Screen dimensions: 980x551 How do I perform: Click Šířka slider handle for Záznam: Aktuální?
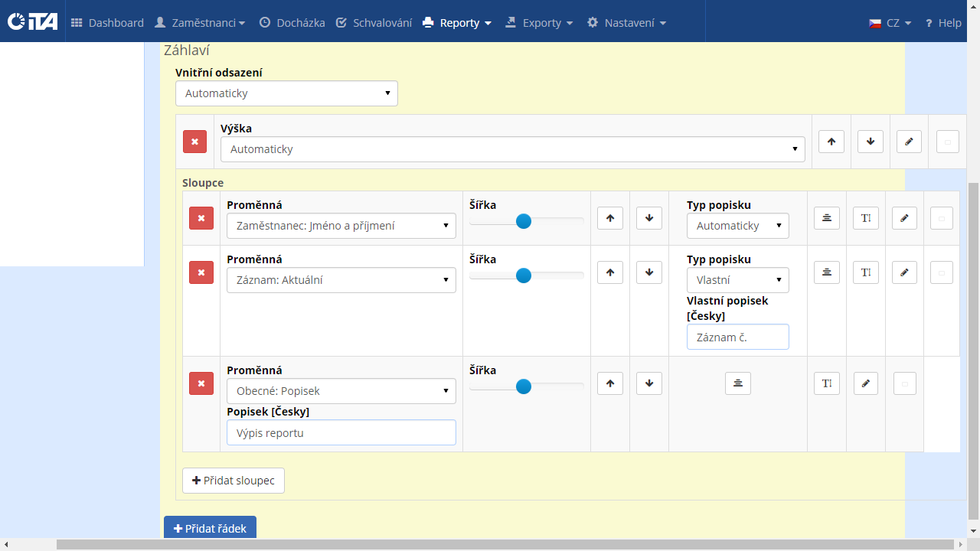524,275
